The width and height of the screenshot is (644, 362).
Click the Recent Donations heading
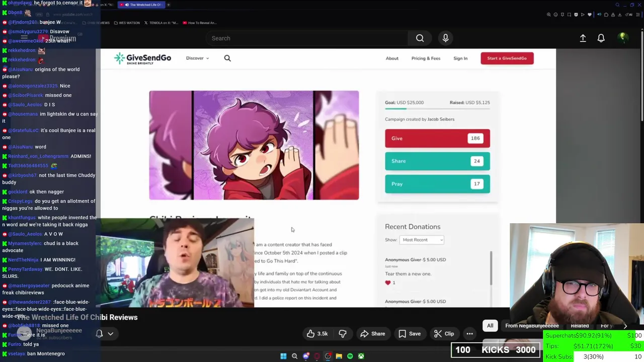413,227
